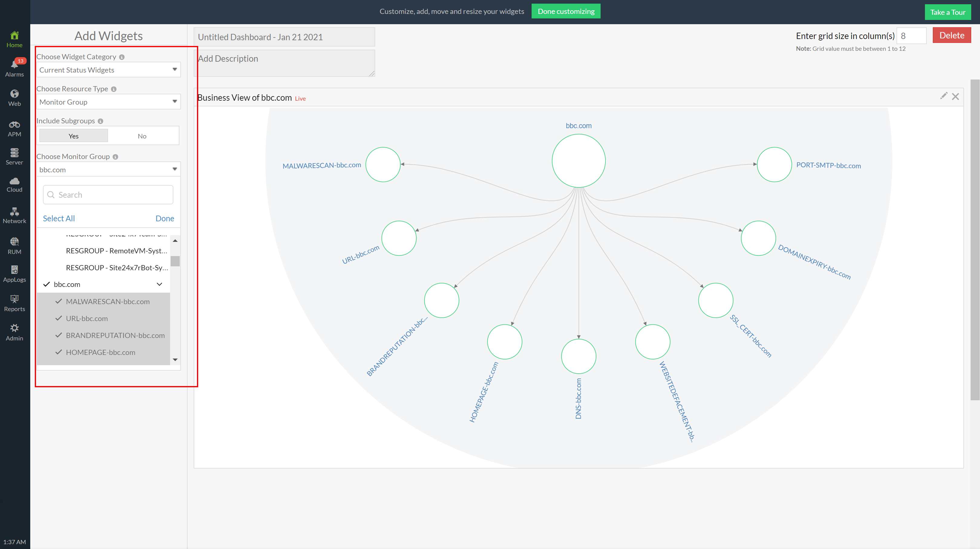Open the RUM globe icon
This screenshot has width=980, height=549.
(x=15, y=242)
